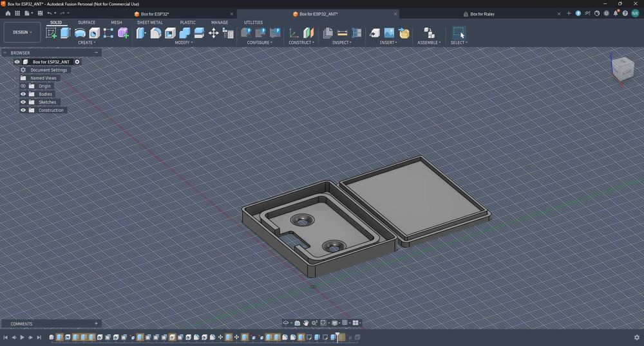Select the Midplane construct tool
This screenshot has height=346, width=644.
pyautogui.click(x=308, y=33)
